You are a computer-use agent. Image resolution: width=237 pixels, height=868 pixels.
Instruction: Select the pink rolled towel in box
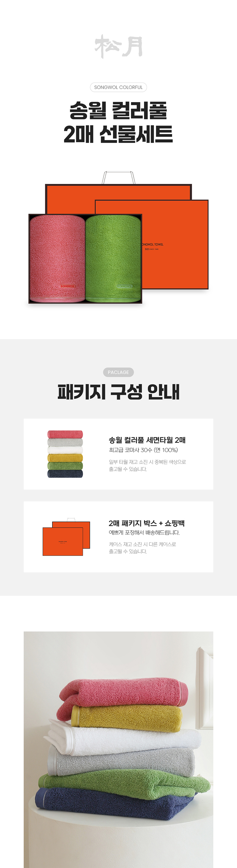coord(57,259)
